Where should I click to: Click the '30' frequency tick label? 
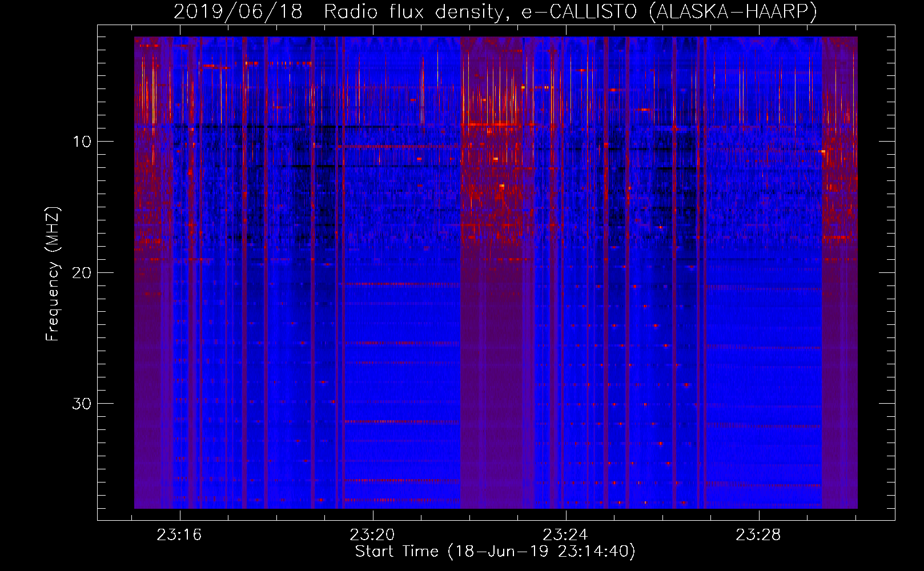[x=82, y=404]
